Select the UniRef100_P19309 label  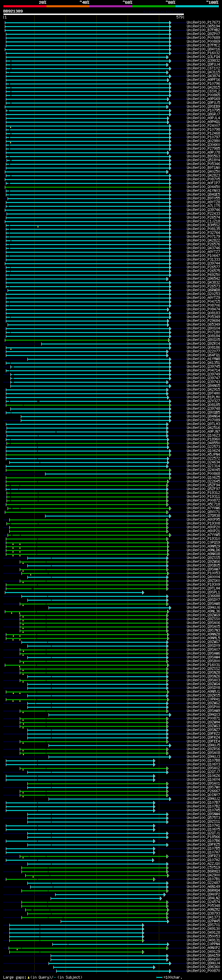(203, 584)
